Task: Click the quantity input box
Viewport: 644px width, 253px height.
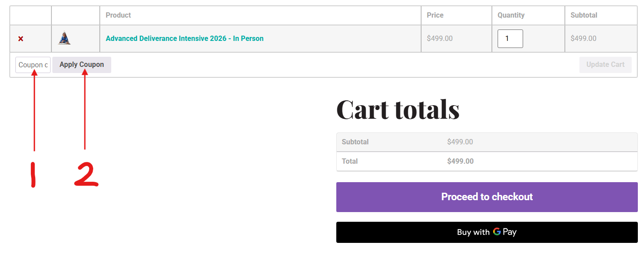Action: [510, 39]
